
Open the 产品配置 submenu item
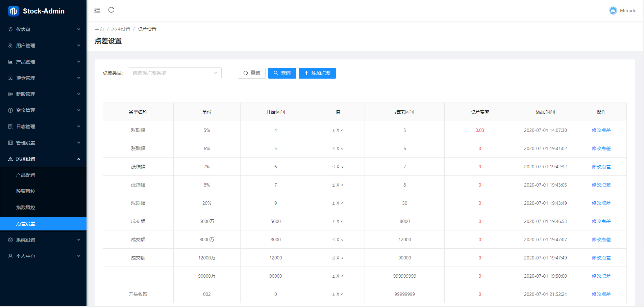click(x=26, y=175)
